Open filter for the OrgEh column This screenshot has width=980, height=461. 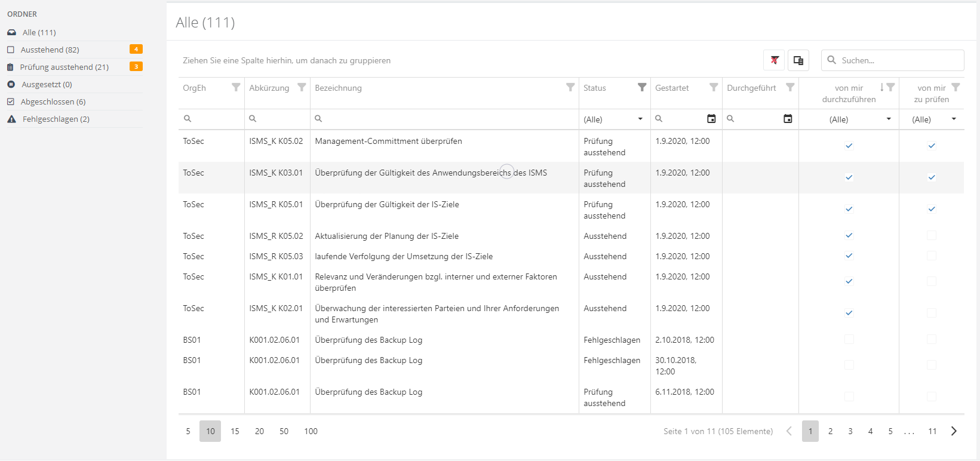click(236, 88)
